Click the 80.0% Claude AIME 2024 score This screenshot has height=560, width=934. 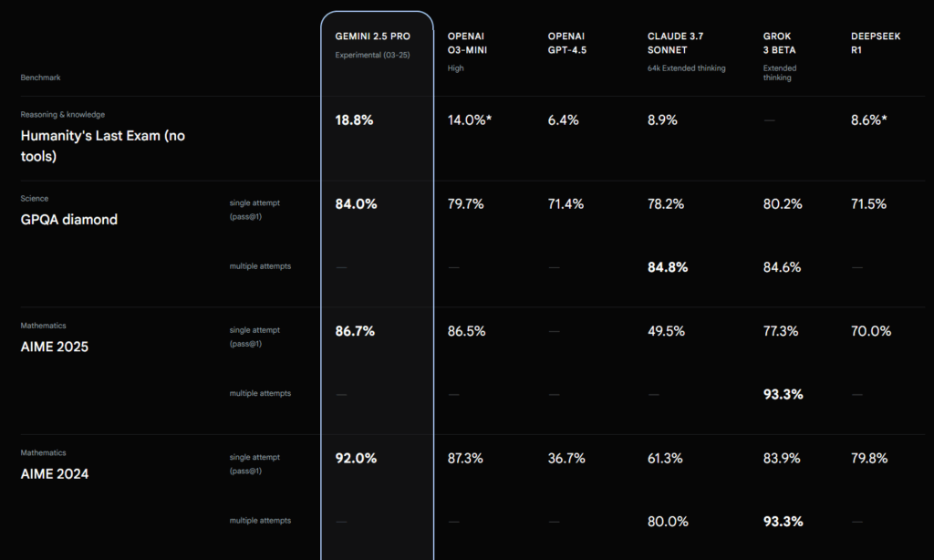tap(668, 522)
